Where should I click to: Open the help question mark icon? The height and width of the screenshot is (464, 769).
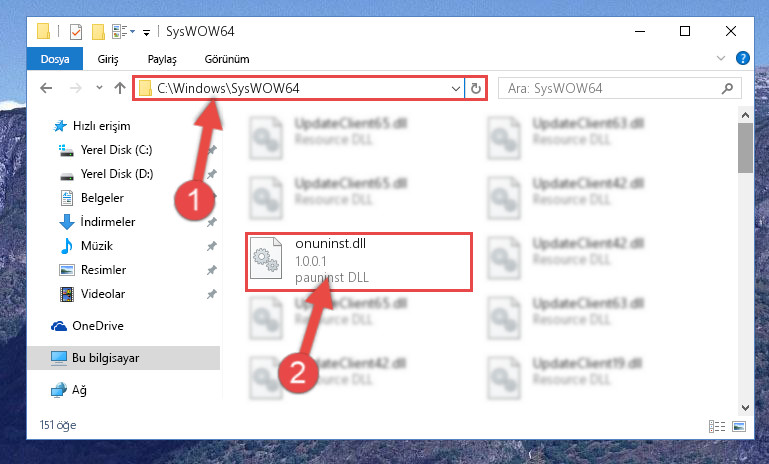pyautogui.click(x=743, y=58)
